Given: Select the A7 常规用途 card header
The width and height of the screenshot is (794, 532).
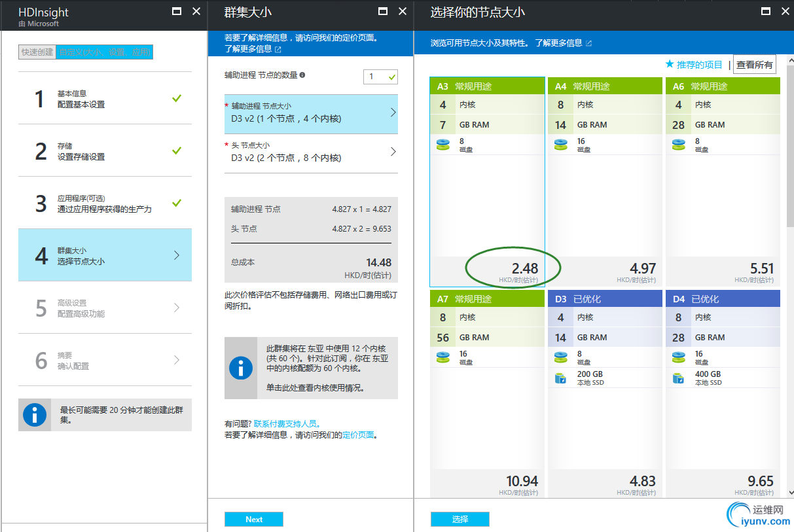Looking at the screenshot, I should coord(487,299).
